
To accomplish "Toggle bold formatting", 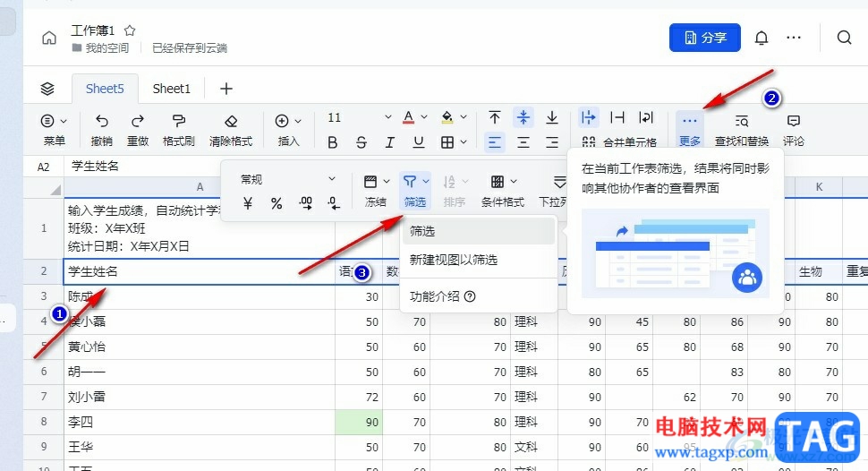I will [x=333, y=142].
